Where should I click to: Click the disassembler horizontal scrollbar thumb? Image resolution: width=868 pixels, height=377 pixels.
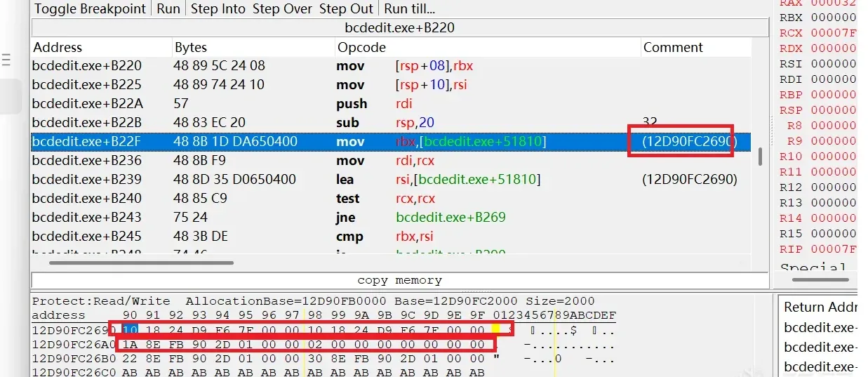141,263
